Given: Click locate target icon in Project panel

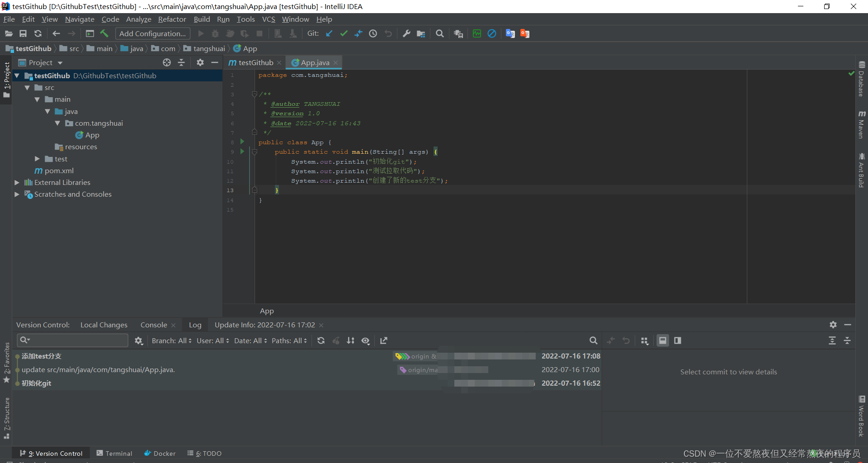Looking at the screenshot, I should point(167,62).
